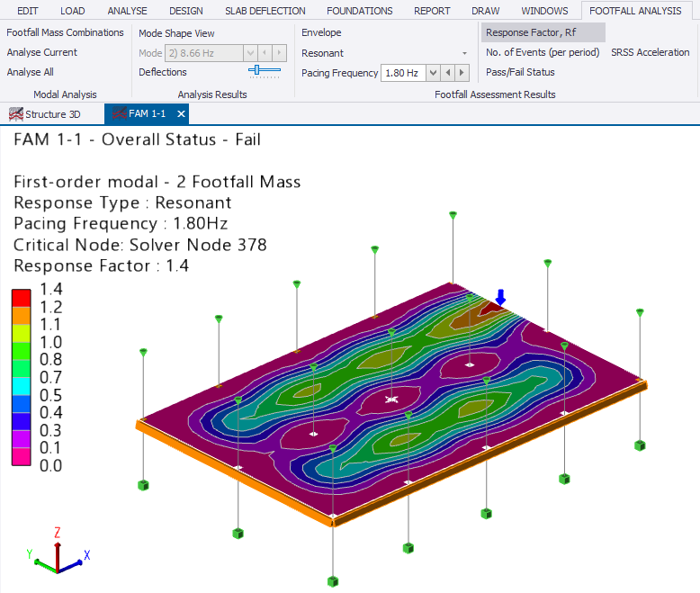Open the SLAB DEFLECTION ribbon tab

click(265, 11)
